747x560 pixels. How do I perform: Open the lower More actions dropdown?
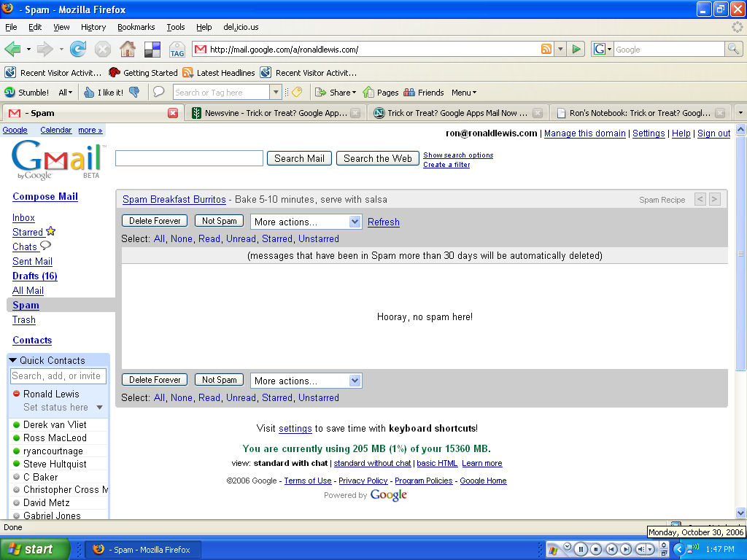point(306,381)
